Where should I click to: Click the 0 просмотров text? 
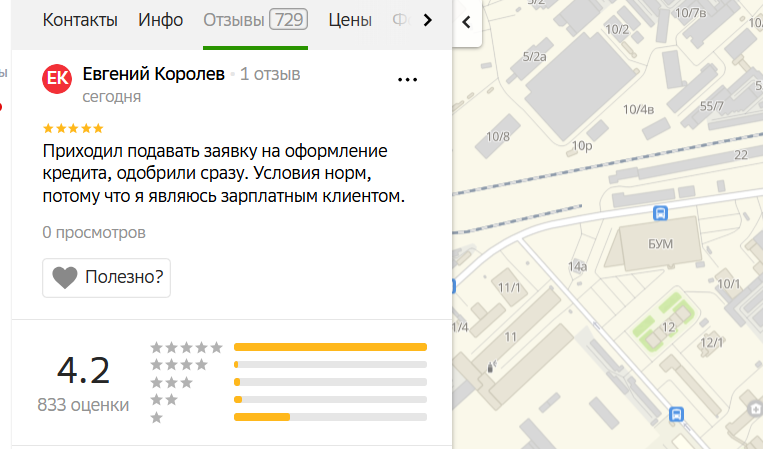pos(94,233)
